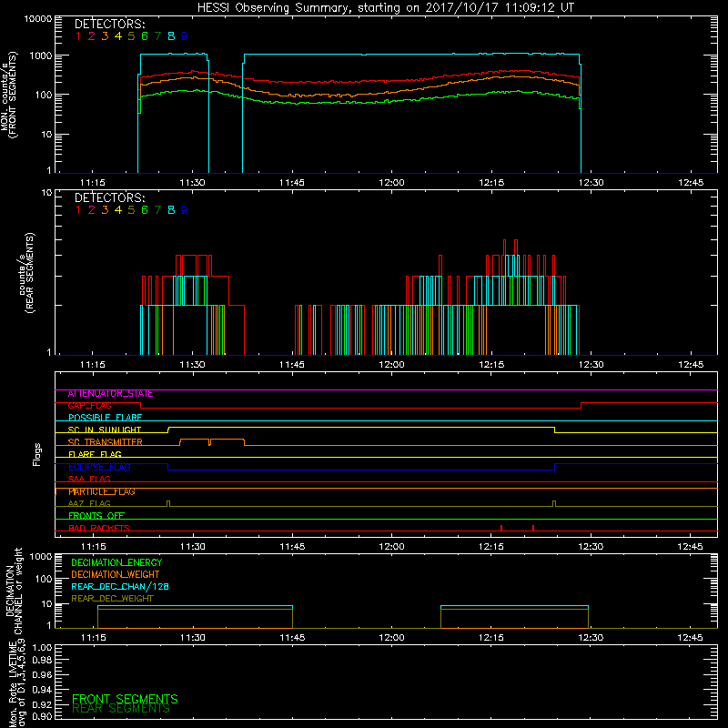
Task: Select detector 1 in front segments legend
Action: pos(78,36)
